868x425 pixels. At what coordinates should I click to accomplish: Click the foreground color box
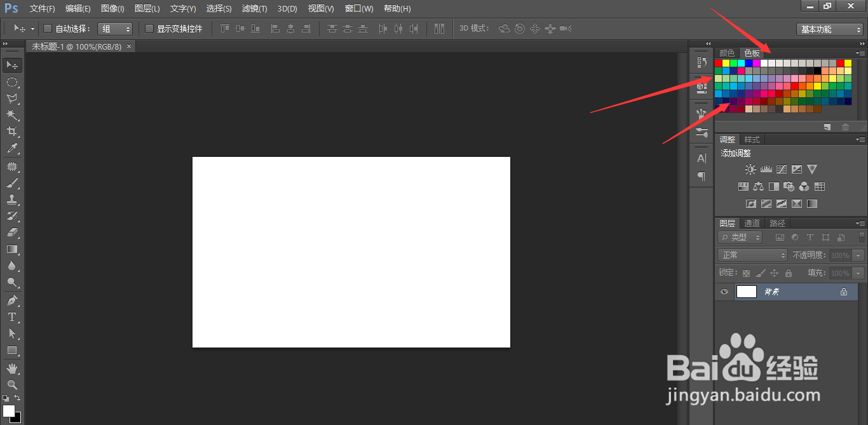[x=8, y=410]
